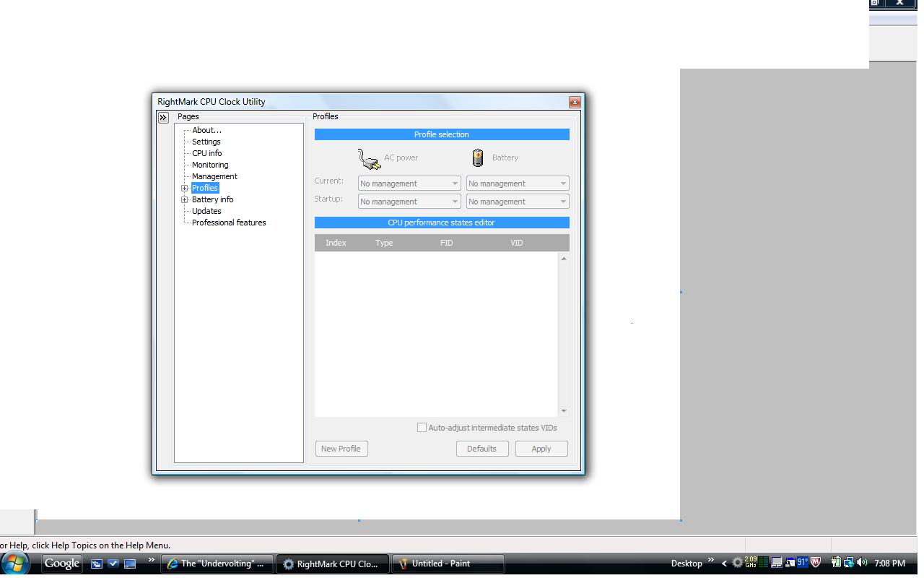Close the RightMark CPU Clock Utility window
This screenshot has height=578, width=924.
pos(575,102)
